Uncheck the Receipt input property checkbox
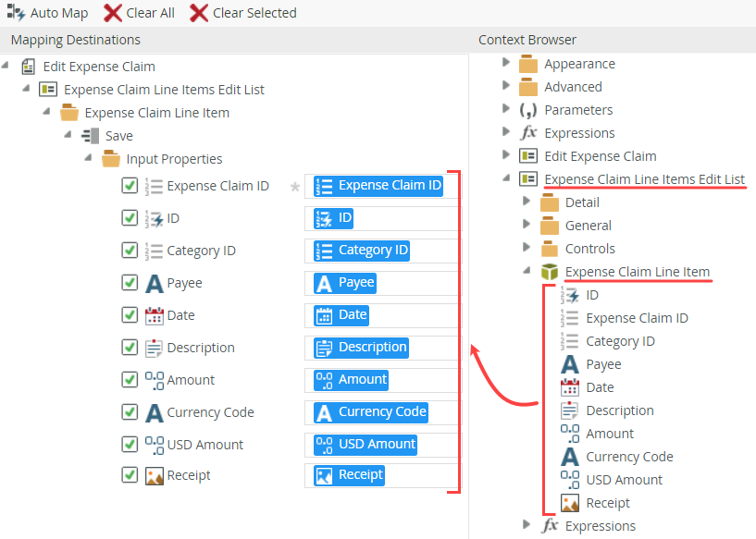This screenshot has height=539, width=756. 130,475
